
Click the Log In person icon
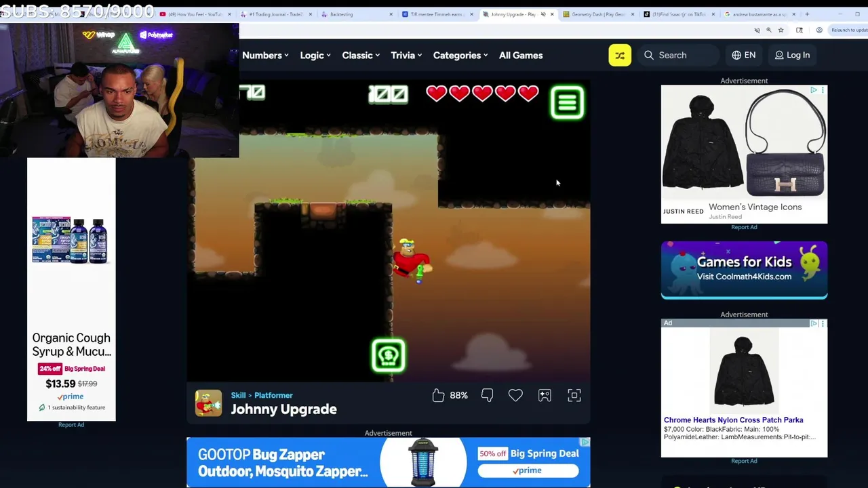[x=779, y=55]
